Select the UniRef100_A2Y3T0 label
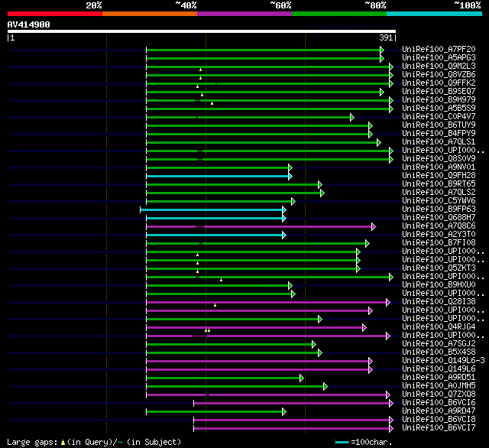 pos(439,235)
